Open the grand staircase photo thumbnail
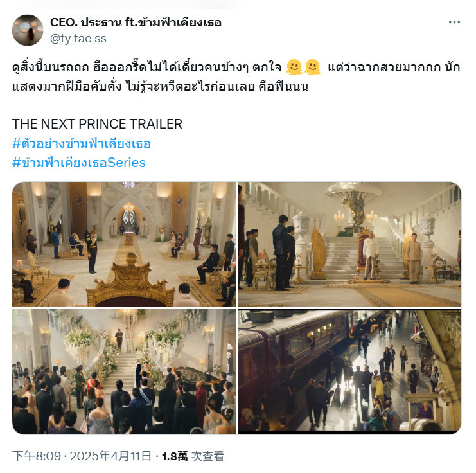Image resolution: width=476 pixels, height=473 pixels. (x=349, y=244)
